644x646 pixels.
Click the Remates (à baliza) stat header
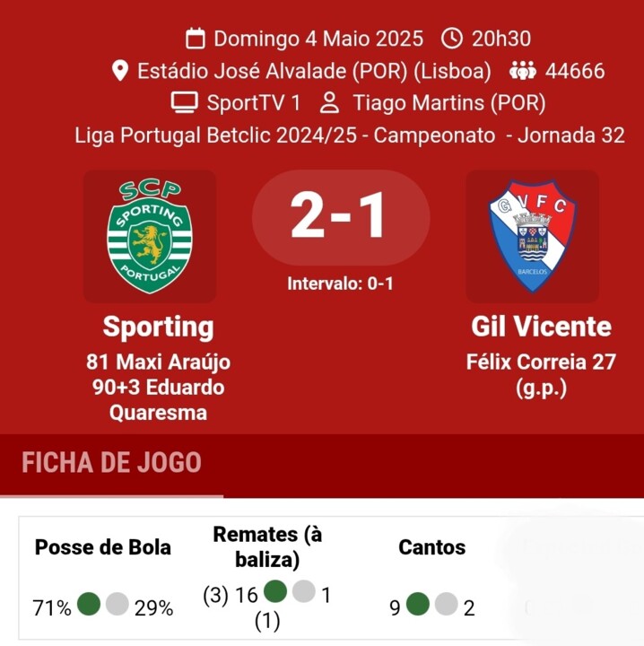(267, 546)
